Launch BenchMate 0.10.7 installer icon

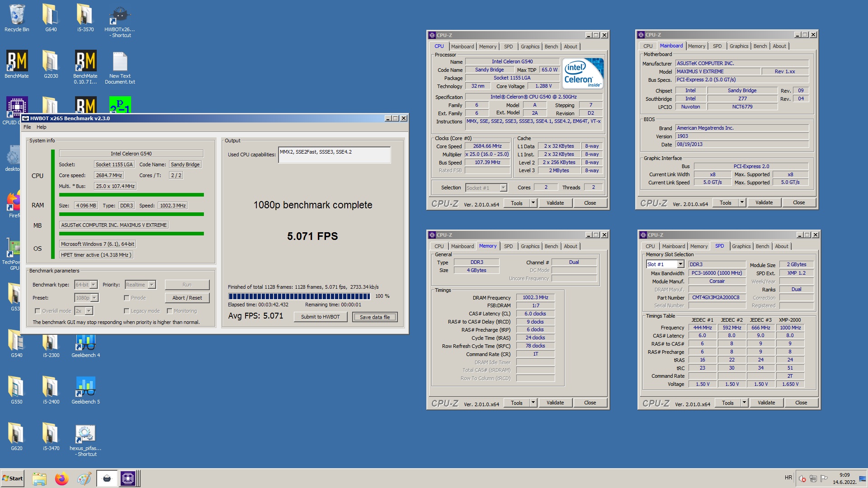point(85,67)
